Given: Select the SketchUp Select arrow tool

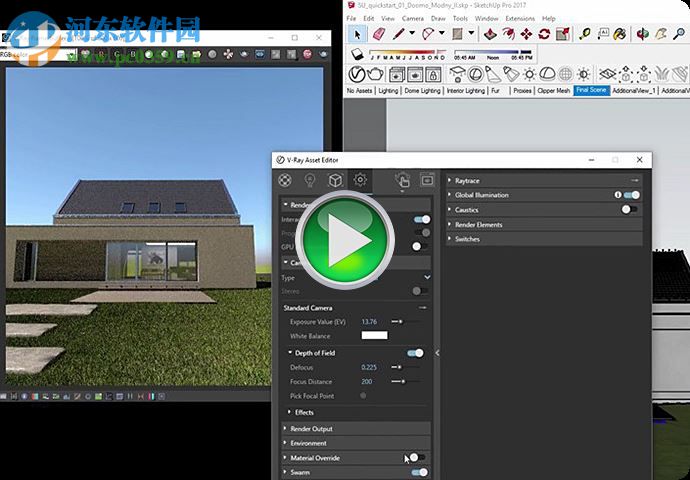Looking at the screenshot, I should click(357, 34).
